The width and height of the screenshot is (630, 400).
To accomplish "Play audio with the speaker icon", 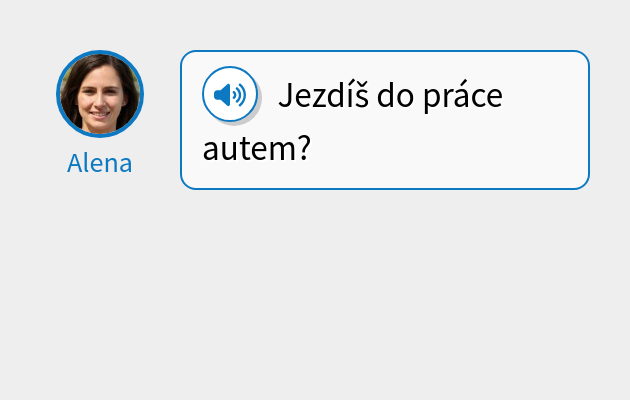I will [x=230, y=94].
